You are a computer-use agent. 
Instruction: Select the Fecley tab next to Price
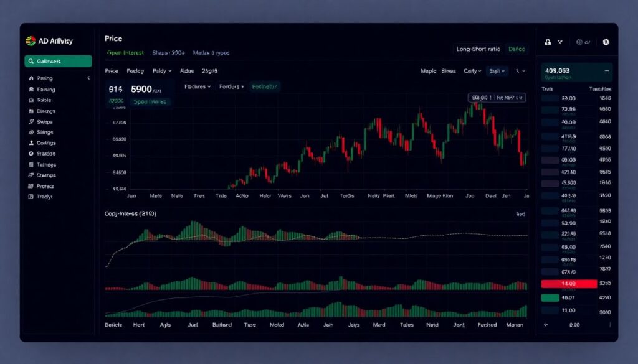[x=135, y=72]
